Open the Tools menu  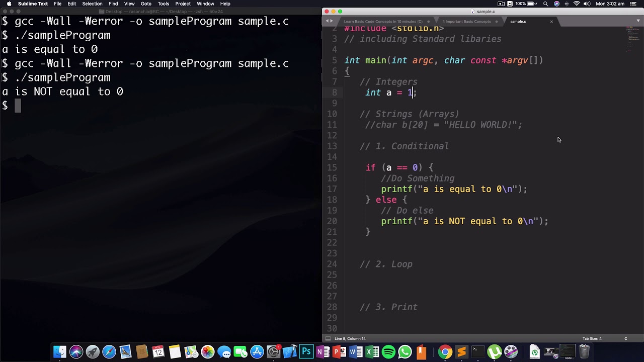click(164, 4)
